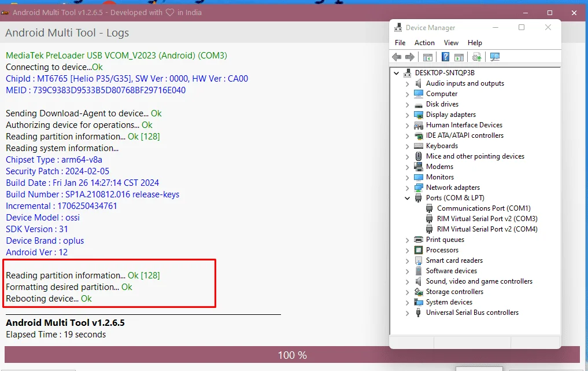Click 'Authorizing device for operations... Ok' line

tap(79, 125)
